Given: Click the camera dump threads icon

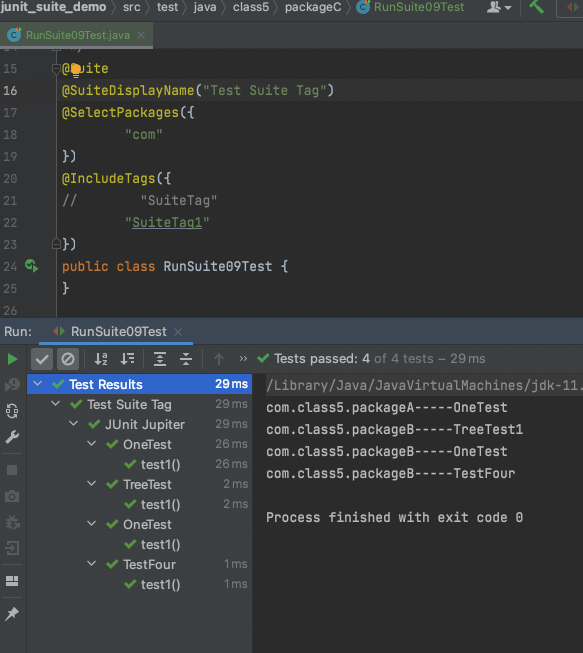Looking at the screenshot, I should coord(12,496).
